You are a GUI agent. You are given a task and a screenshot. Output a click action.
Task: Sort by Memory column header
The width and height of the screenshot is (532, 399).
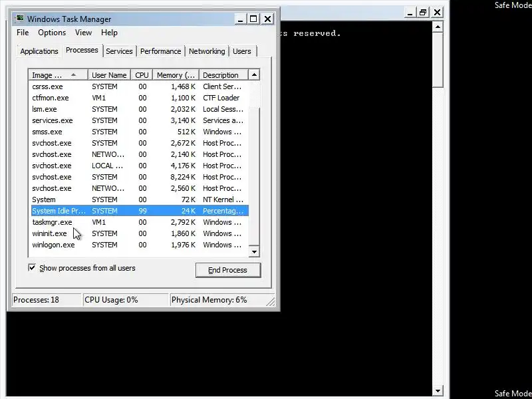[176, 75]
